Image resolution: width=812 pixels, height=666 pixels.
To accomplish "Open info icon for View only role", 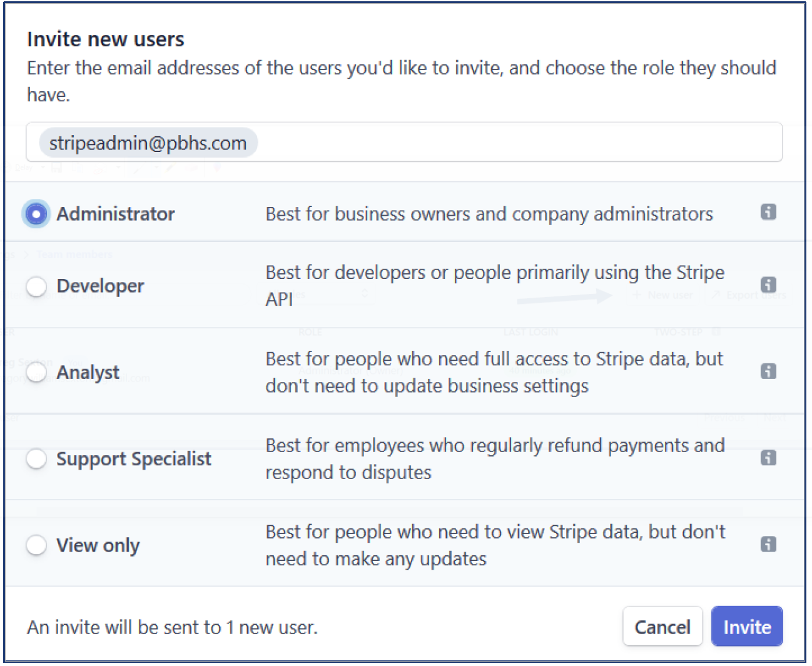I will point(768,544).
